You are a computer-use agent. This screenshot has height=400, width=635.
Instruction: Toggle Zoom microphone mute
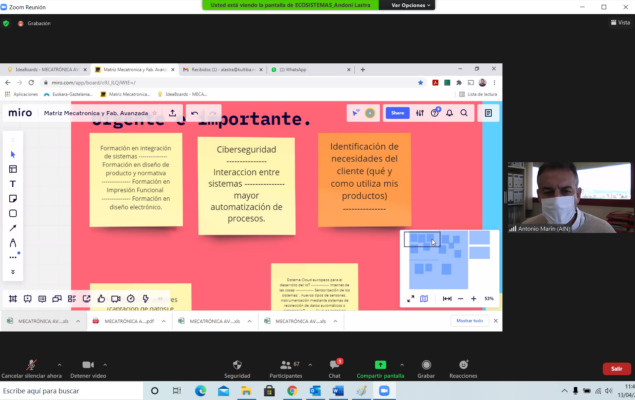32,365
